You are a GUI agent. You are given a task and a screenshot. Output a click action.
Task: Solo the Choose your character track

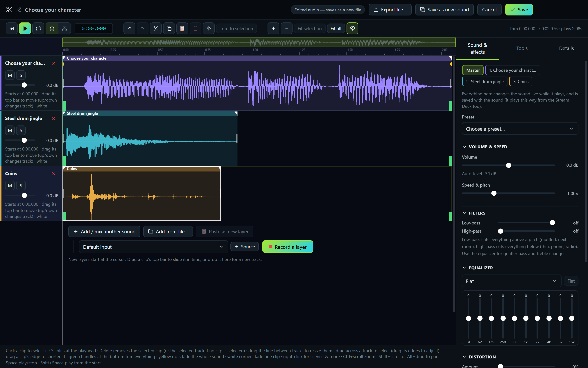21,75
